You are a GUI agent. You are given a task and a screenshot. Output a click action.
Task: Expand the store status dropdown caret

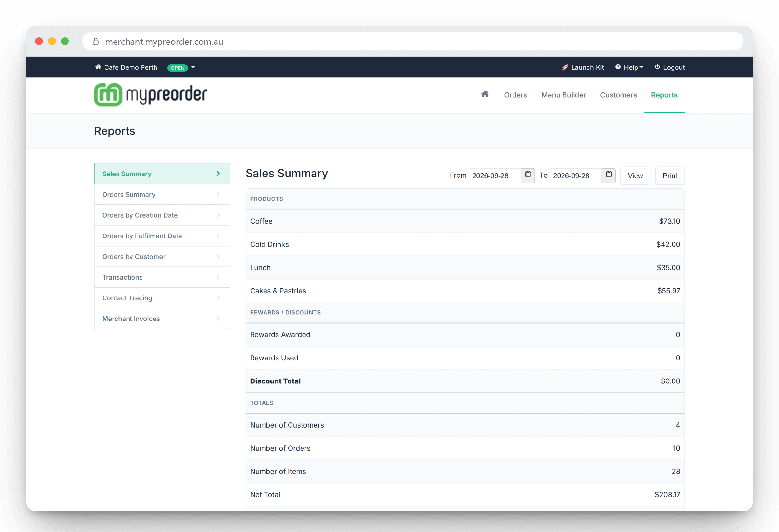[x=193, y=67]
